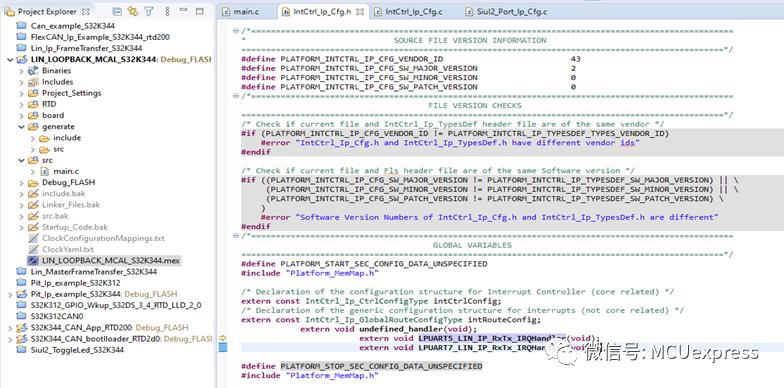Image resolution: width=784 pixels, height=388 pixels.
Task: Expand the Debug_FLASH folder
Action: coord(22,182)
